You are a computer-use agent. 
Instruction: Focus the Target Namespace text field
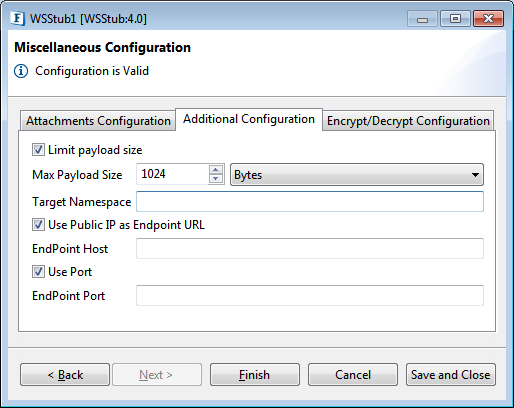[x=310, y=201]
